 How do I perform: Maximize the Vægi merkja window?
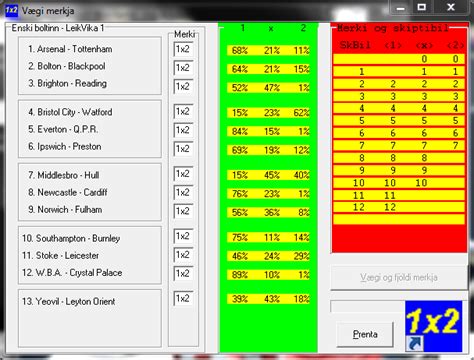point(422,7)
